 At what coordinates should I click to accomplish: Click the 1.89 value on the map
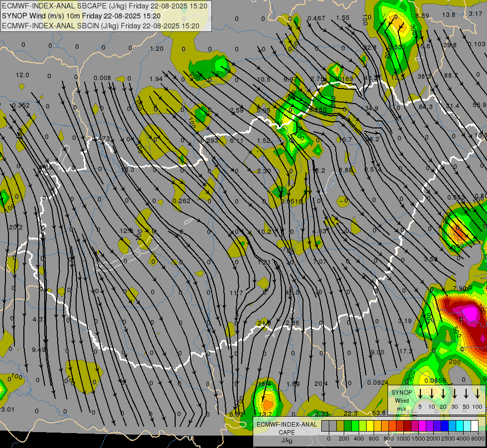coord(293,384)
